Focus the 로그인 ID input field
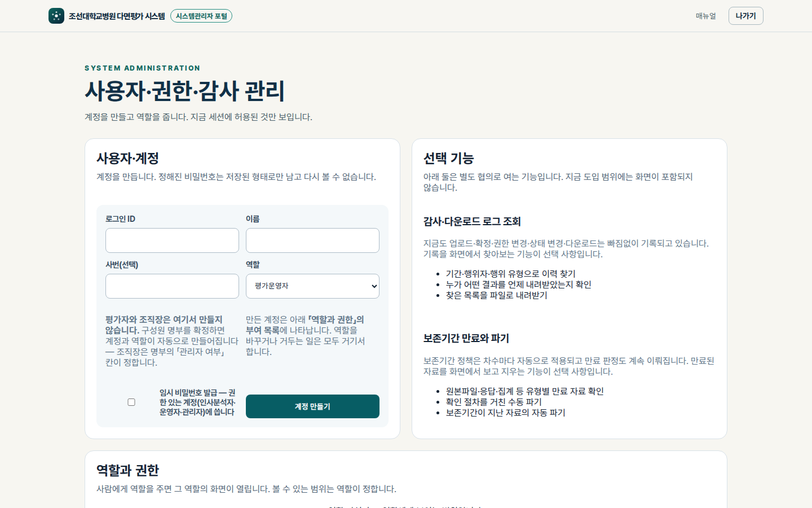812x508 pixels. click(172, 240)
